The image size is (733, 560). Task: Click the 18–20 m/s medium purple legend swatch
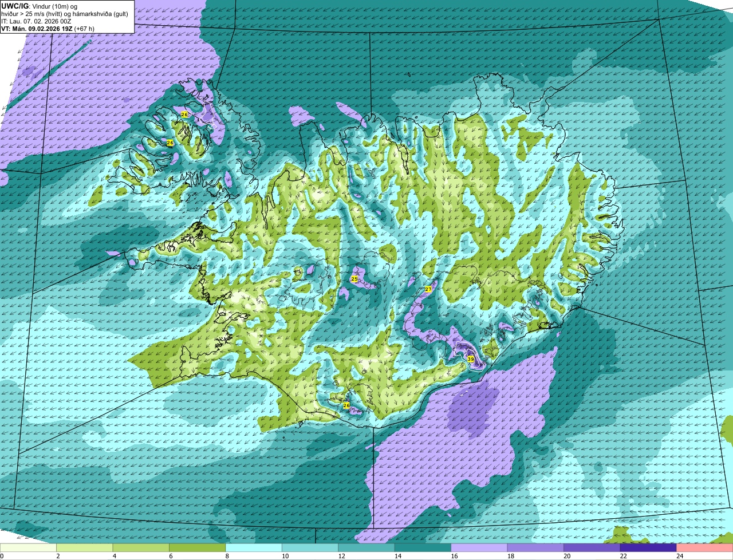535,547
